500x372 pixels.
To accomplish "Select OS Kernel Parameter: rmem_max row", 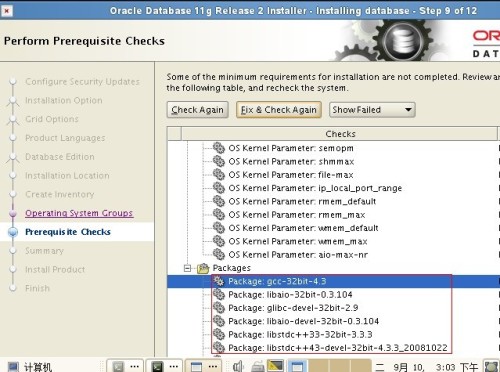I will (x=297, y=215).
